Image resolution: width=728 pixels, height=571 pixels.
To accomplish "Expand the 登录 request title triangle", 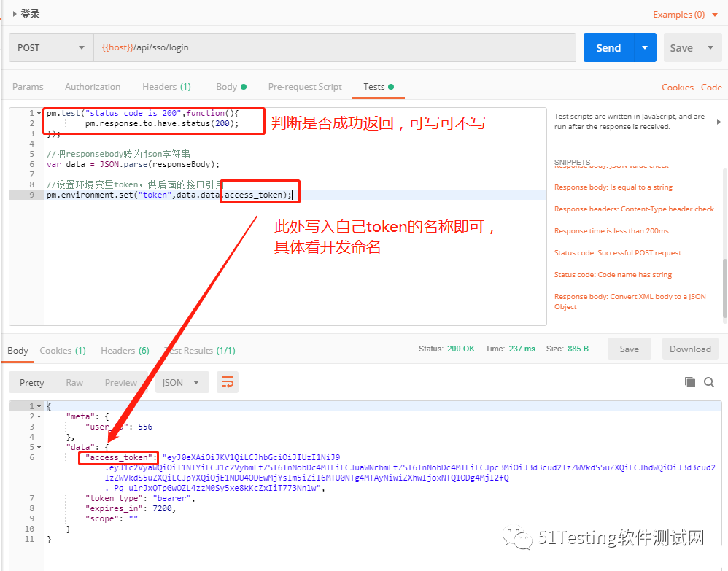I will tap(15, 14).
